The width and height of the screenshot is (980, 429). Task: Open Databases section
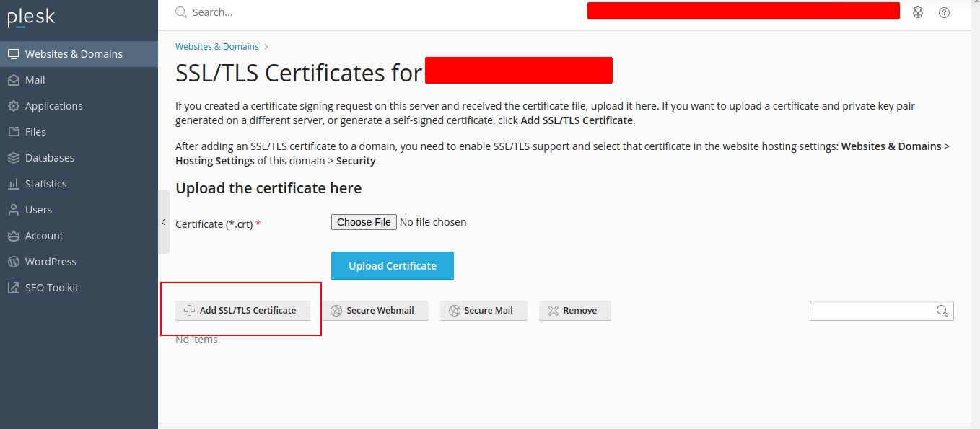point(49,158)
